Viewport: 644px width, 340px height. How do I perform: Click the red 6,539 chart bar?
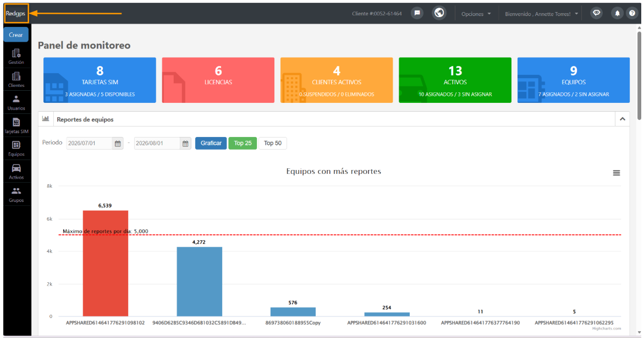tap(105, 263)
